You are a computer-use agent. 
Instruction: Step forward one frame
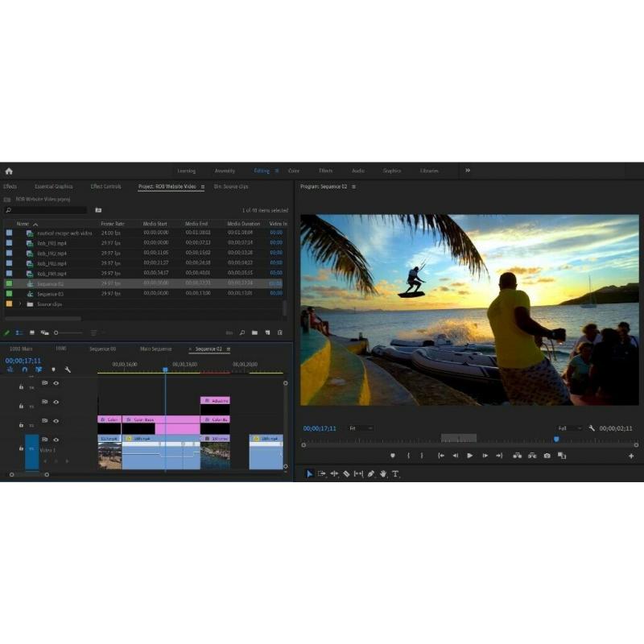click(x=485, y=456)
